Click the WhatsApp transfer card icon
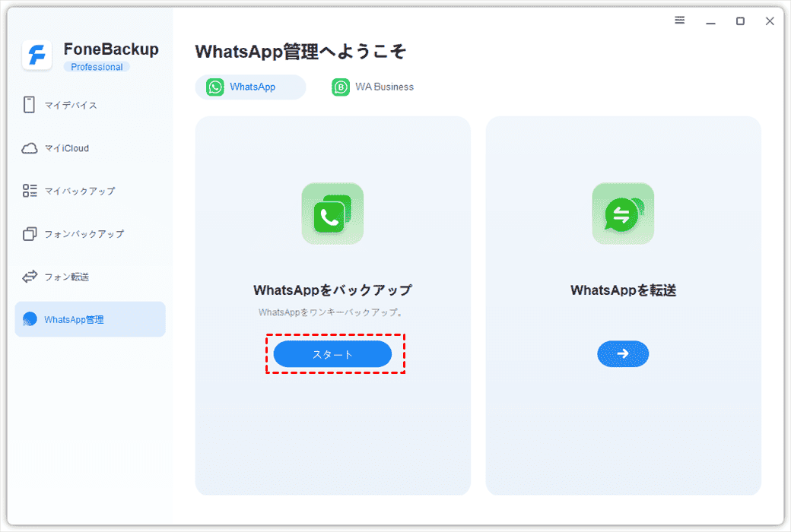 click(x=623, y=214)
